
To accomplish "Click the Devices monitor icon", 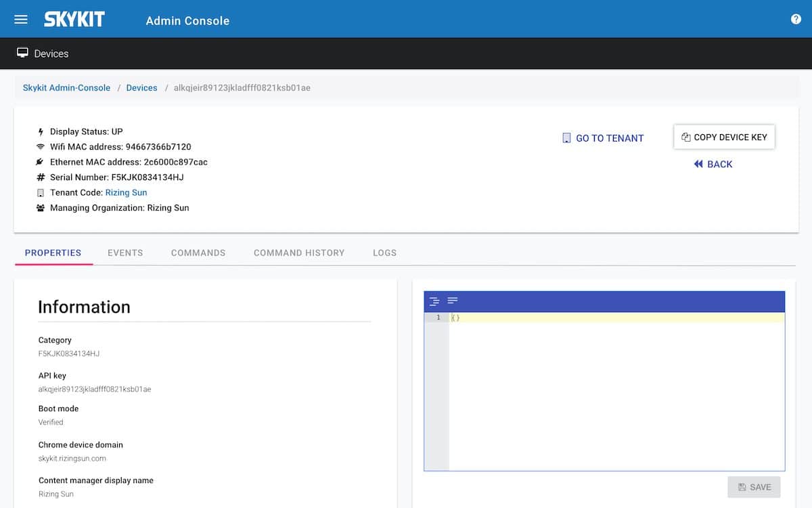I will click(22, 53).
